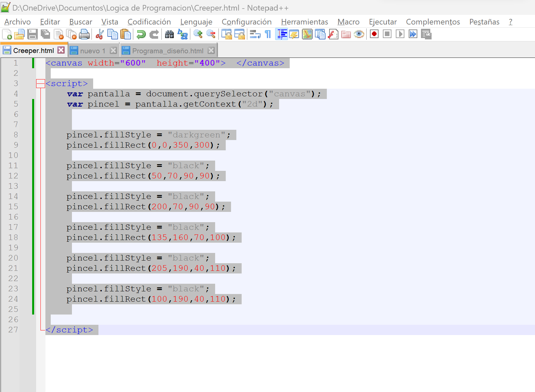The image size is (535, 392).
Task: Save current recorded macro icon
Action: [426, 34]
